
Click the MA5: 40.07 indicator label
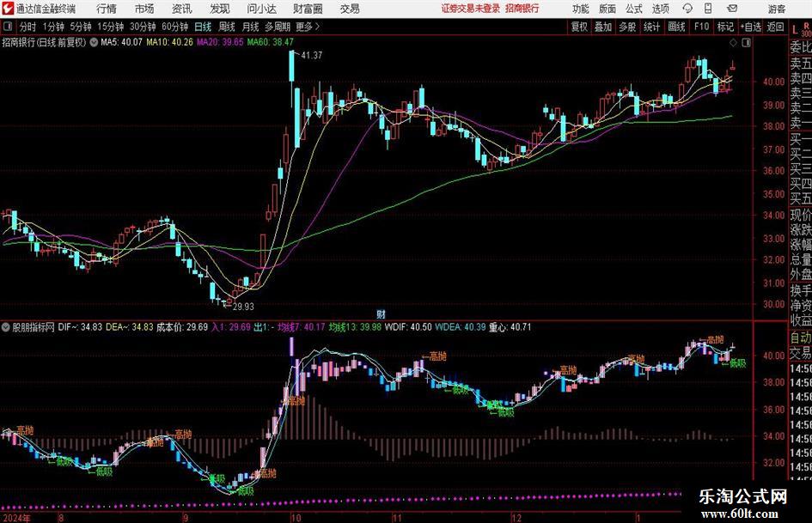tap(121, 42)
